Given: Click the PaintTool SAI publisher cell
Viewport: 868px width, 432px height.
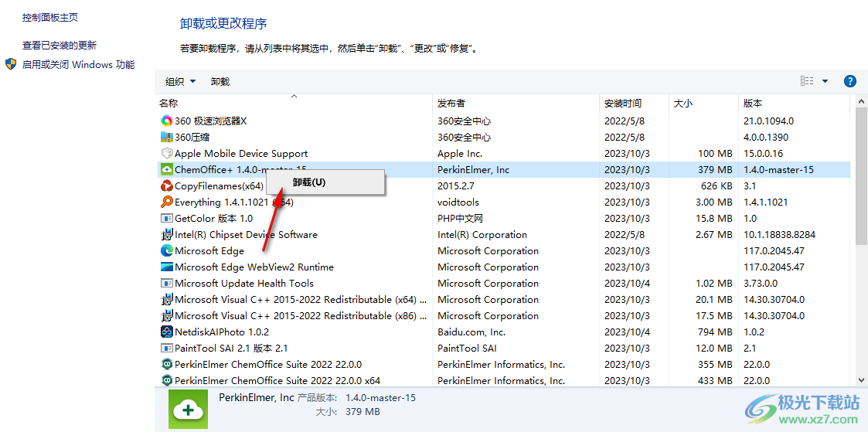Looking at the screenshot, I should coord(467,349).
